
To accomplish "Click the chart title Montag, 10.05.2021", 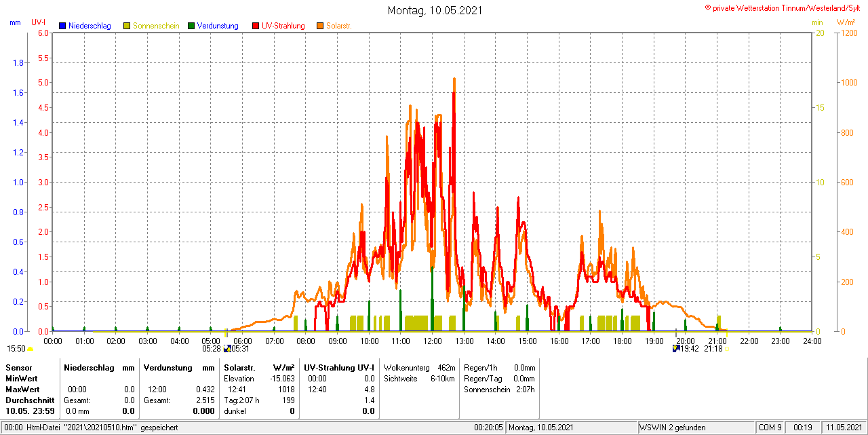I will pos(435,11).
